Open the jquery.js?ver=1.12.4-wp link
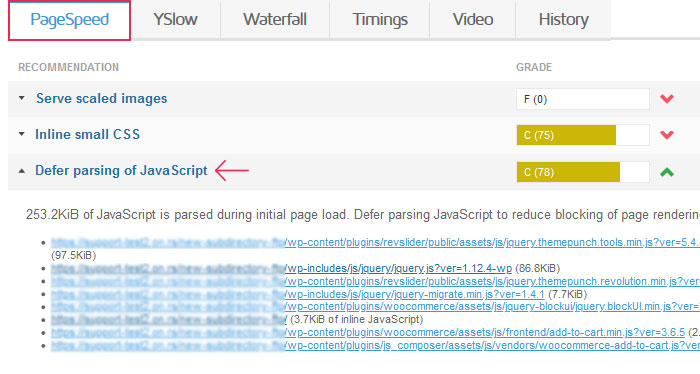This screenshot has height=374, width=700. coord(281,268)
